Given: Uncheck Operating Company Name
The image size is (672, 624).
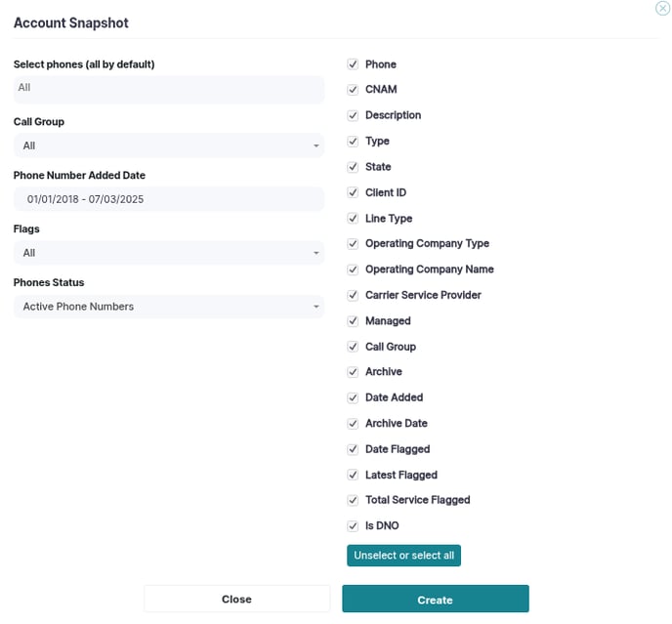Looking at the screenshot, I should (353, 270).
